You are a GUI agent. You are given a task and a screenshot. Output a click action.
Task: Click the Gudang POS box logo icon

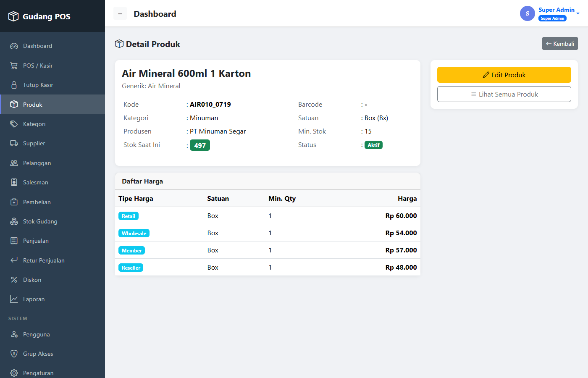tap(13, 16)
